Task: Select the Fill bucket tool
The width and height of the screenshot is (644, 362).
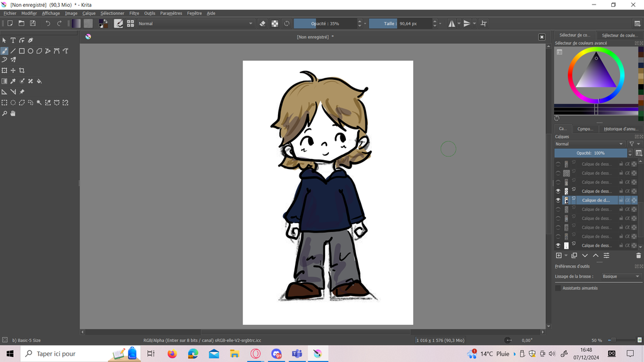Action: point(39,81)
